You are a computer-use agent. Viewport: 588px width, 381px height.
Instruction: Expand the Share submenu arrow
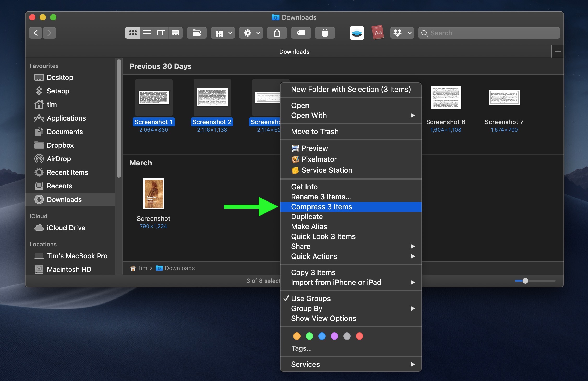pyautogui.click(x=412, y=246)
